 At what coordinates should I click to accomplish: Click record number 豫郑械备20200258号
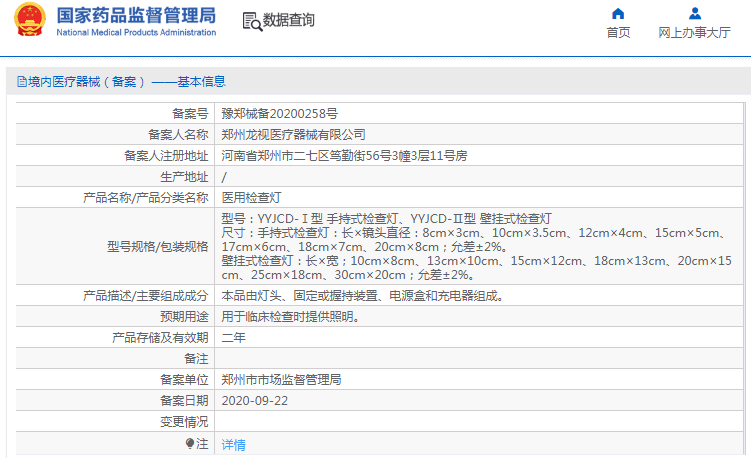click(279, 115)
